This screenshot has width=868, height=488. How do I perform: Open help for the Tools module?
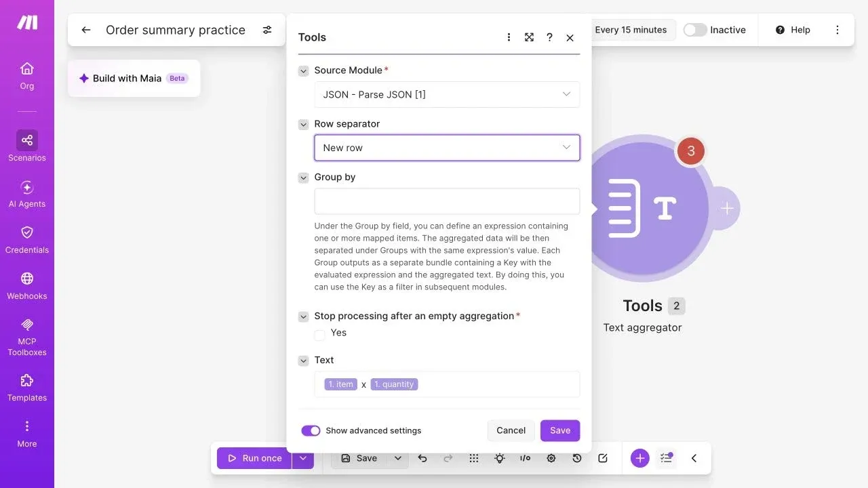click(x=549, y=37)
